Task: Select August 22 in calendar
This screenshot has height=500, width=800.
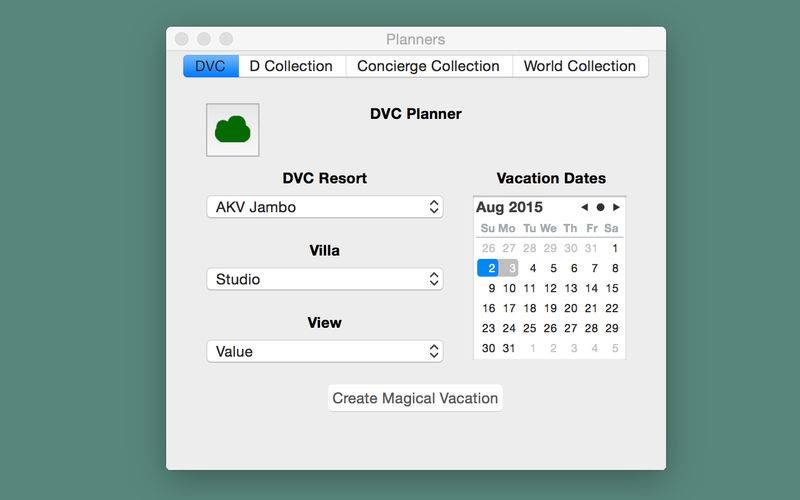Action: [x=612, y=308]
